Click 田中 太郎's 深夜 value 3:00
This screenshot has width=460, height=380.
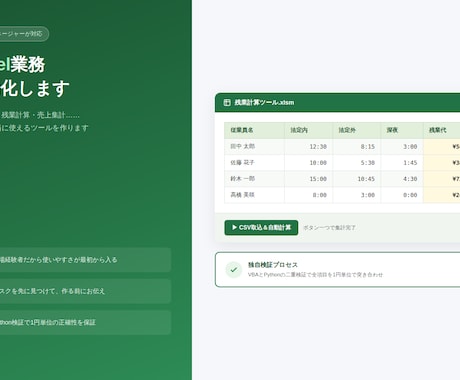tap(402, 147)
